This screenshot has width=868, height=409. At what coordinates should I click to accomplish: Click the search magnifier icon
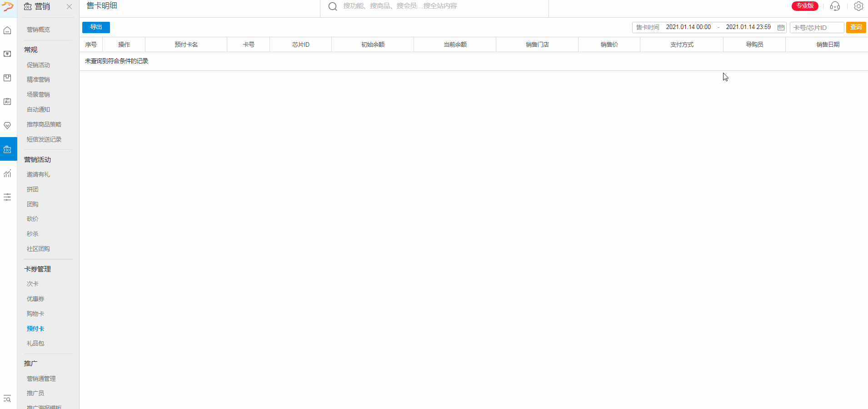tap(333, 6)
